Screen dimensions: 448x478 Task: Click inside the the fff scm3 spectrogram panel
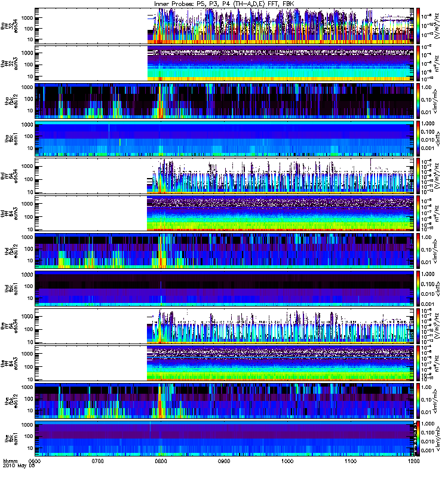224,363
